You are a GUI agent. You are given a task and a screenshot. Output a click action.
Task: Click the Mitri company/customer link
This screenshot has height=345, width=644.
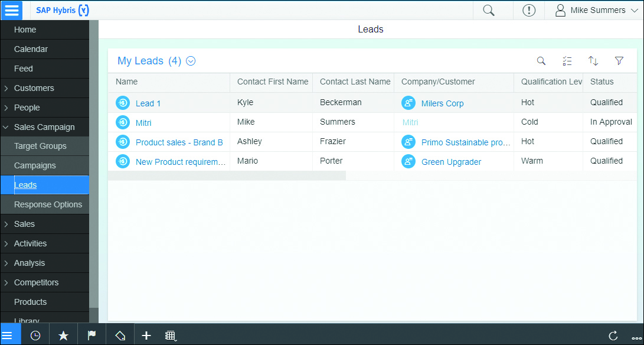tap(410, 122)
